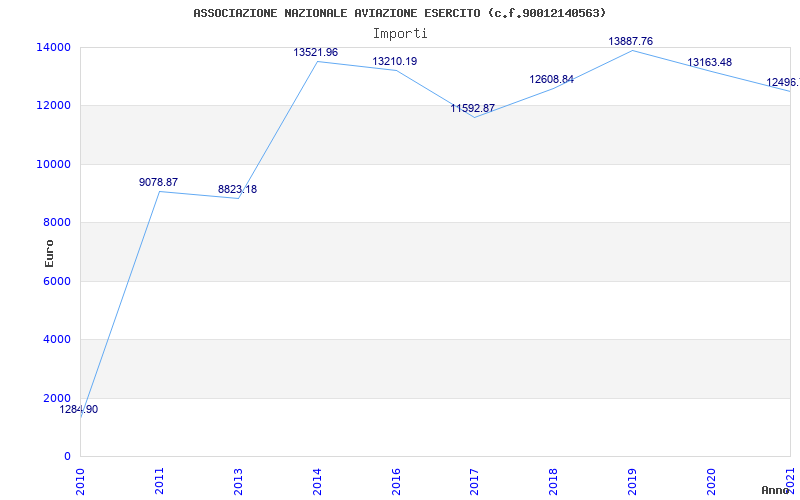This screenshot has height=500, width=800.
Task: Click the y-axis value 14000
Action: (53, 47)
